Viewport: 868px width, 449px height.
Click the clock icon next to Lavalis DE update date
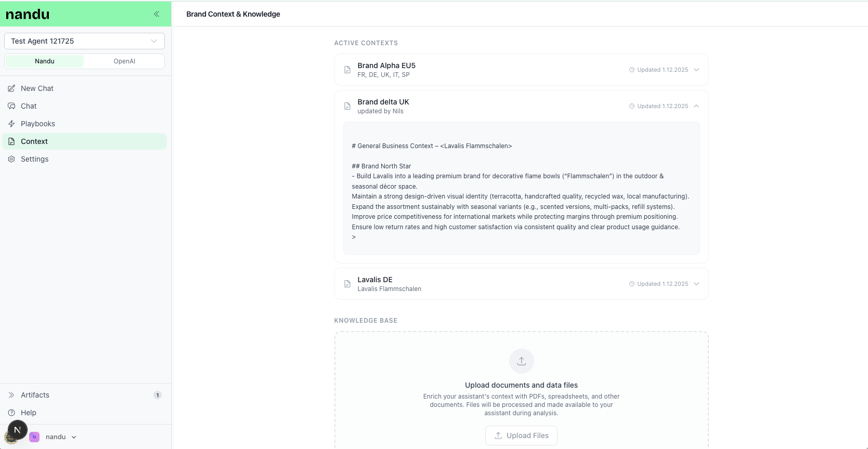[x=631, y=284]
